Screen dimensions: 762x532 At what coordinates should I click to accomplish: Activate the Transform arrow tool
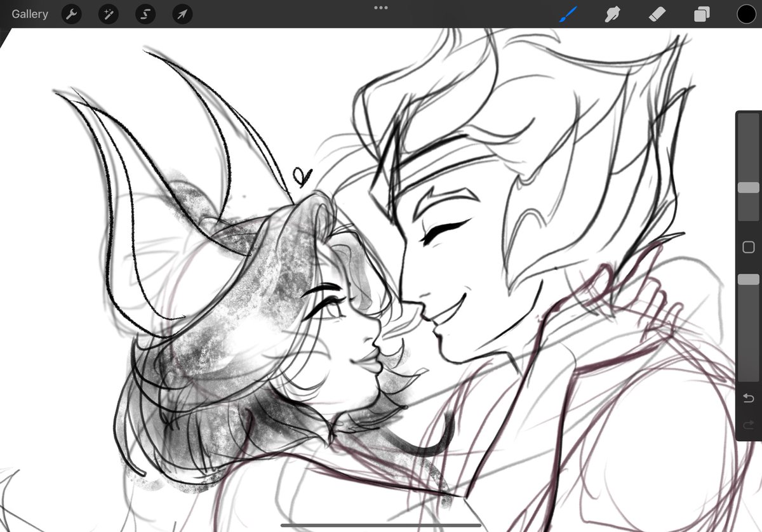pos(182,15)
